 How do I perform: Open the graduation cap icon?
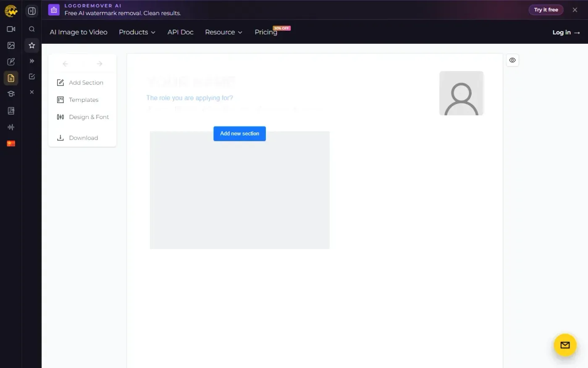[11, 94]
